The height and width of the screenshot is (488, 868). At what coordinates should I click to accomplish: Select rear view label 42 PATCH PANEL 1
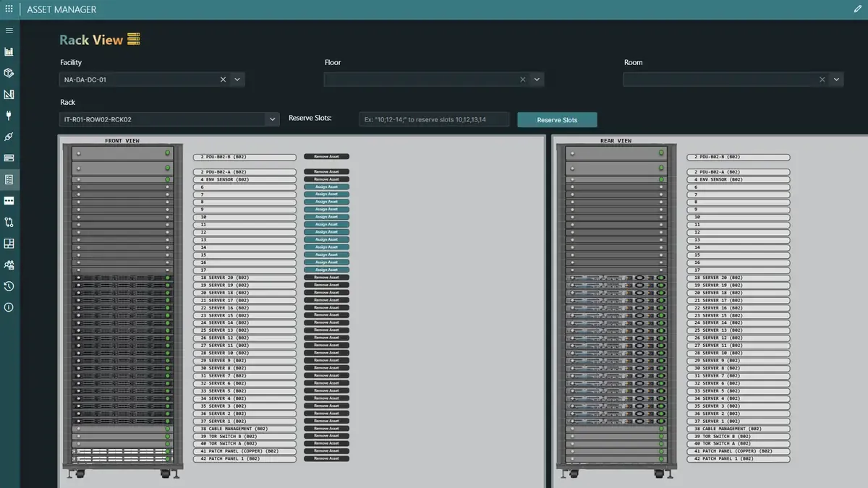point(739,458)
